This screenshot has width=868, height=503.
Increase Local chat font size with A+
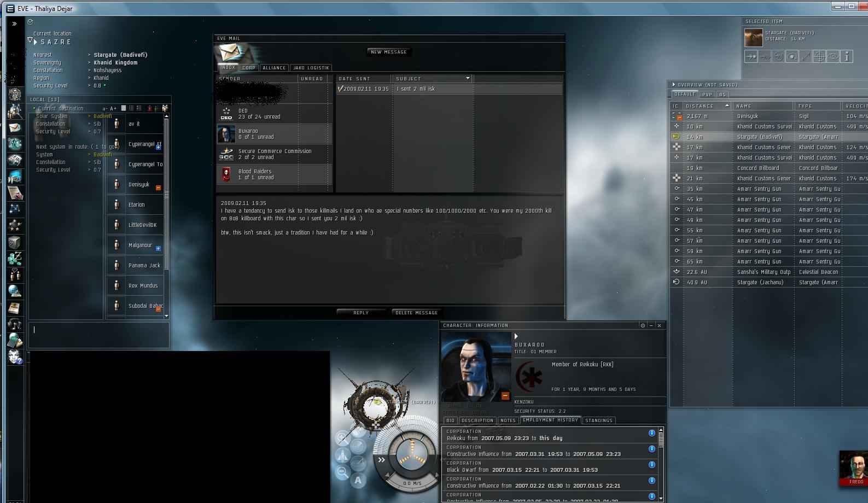[113, 108]
